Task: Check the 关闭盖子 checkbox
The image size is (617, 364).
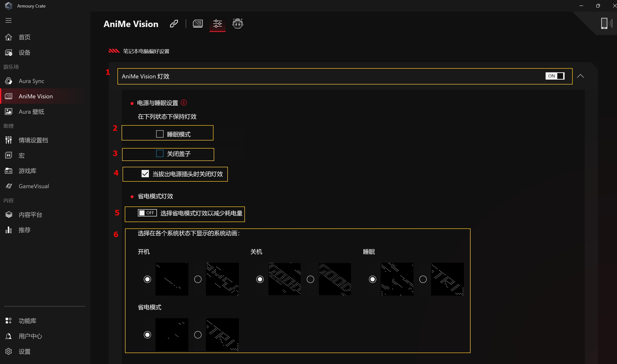Action: (x=160, y=154)
